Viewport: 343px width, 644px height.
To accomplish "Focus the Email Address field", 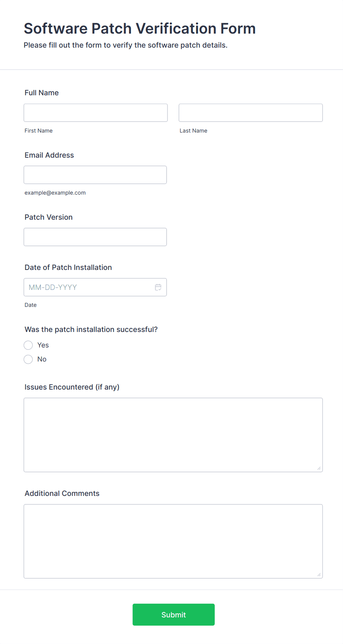I will [95, 175].
